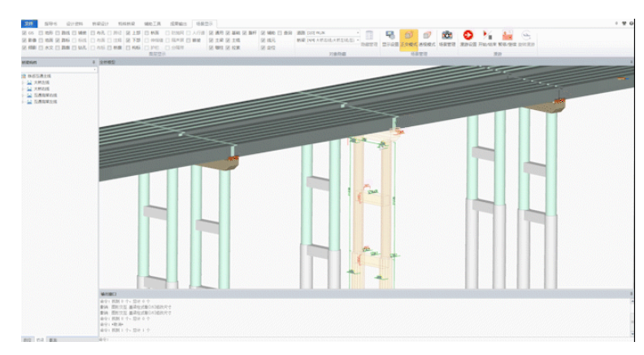
Task: Click the command input line at bottom
Action: [x=366, y=340]
